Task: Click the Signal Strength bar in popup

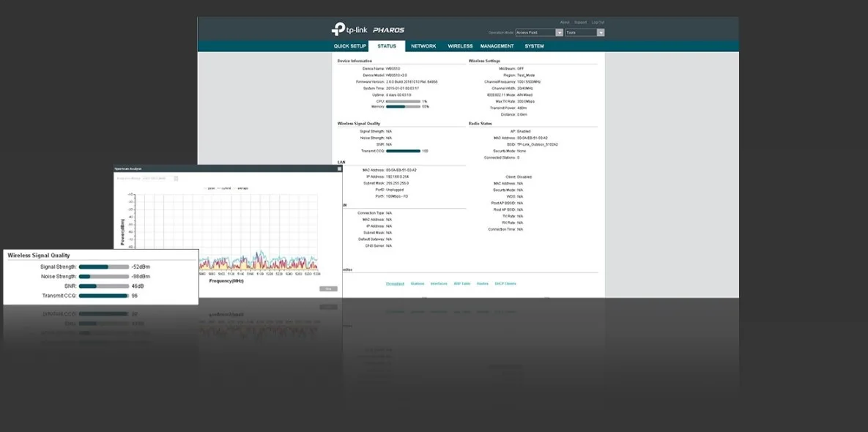Action: pyautogui.click(x=103, y=267)
